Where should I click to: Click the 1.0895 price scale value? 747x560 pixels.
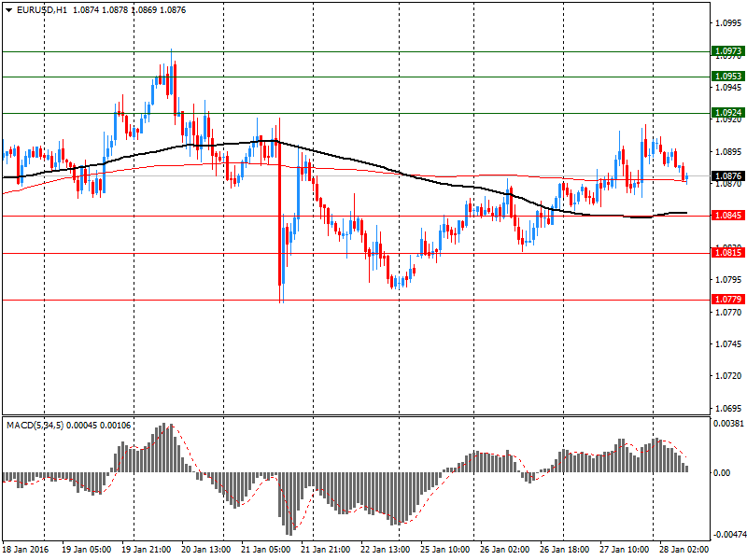pyautogui.click(x=728, y=152)
